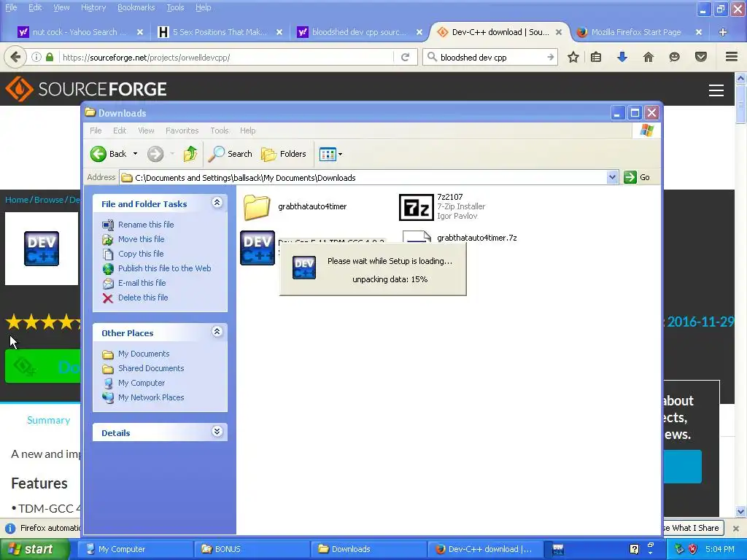The image size is (747, 560).
Task: Toggle the Folders pane button
Action: point(284,154)
